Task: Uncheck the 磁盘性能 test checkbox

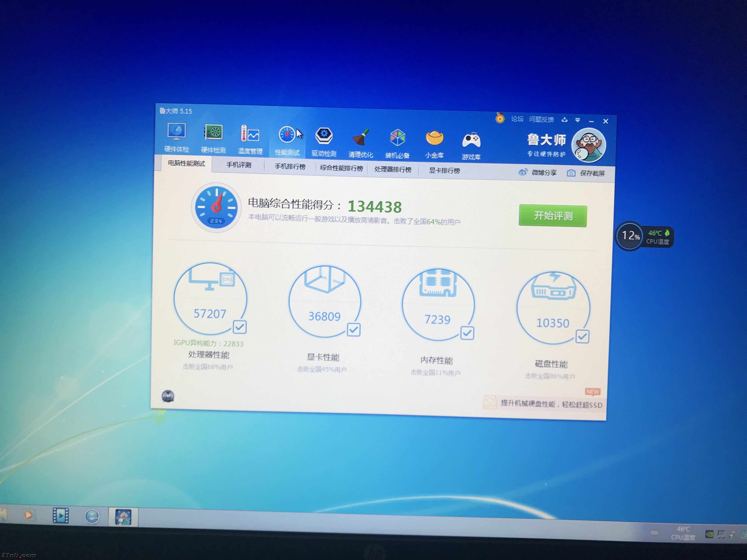Action: (582, 336)
